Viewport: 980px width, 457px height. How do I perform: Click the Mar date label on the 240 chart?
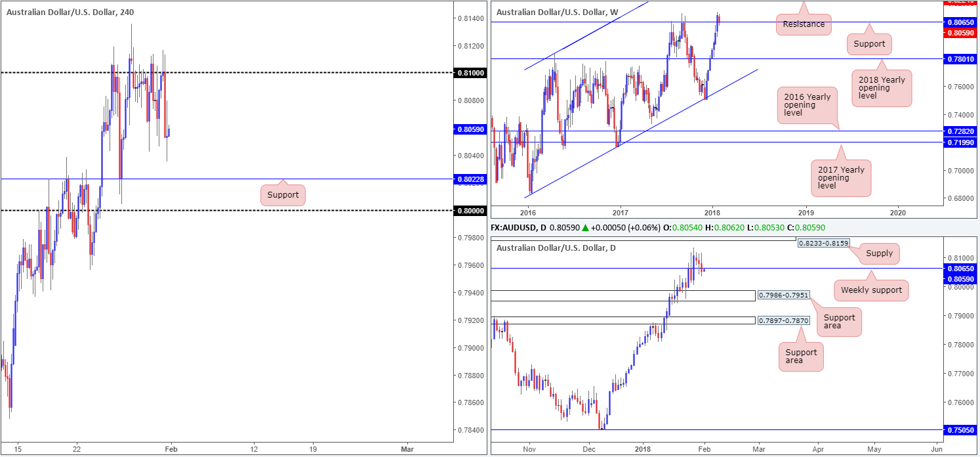click(x=407, y=449)
